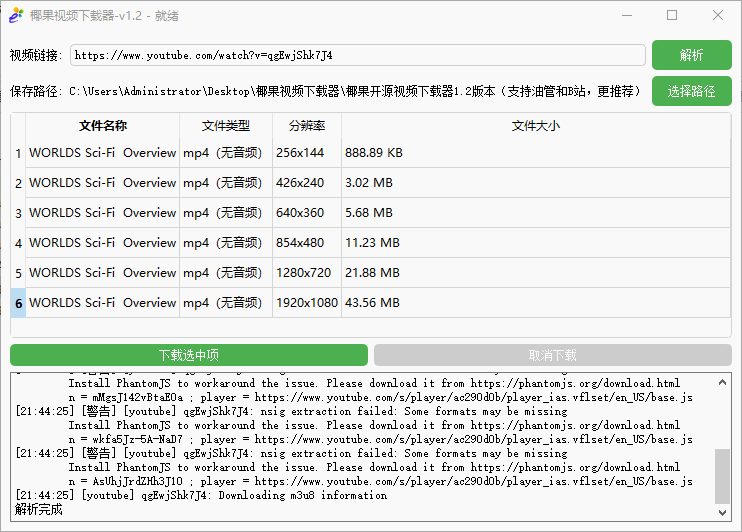The width and height of the screenshot is (742, 532).
Task: Click the log scrollbar down arrow
Action: coord(722,512)
